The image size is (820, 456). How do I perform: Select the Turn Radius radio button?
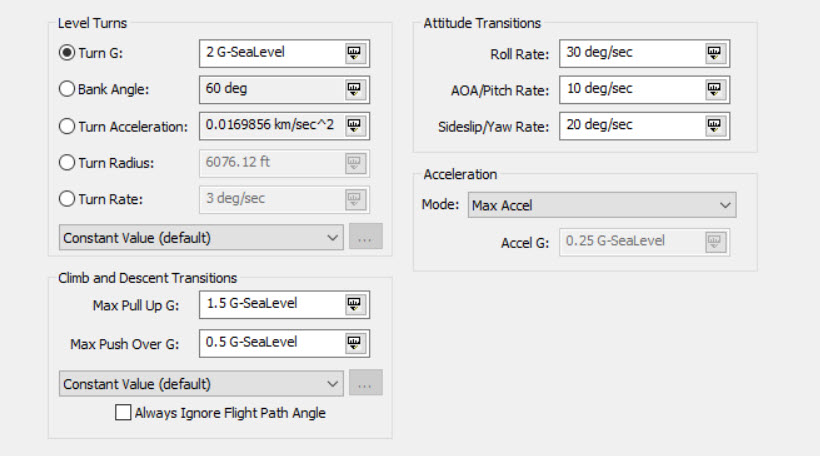(x=68, y=162)
